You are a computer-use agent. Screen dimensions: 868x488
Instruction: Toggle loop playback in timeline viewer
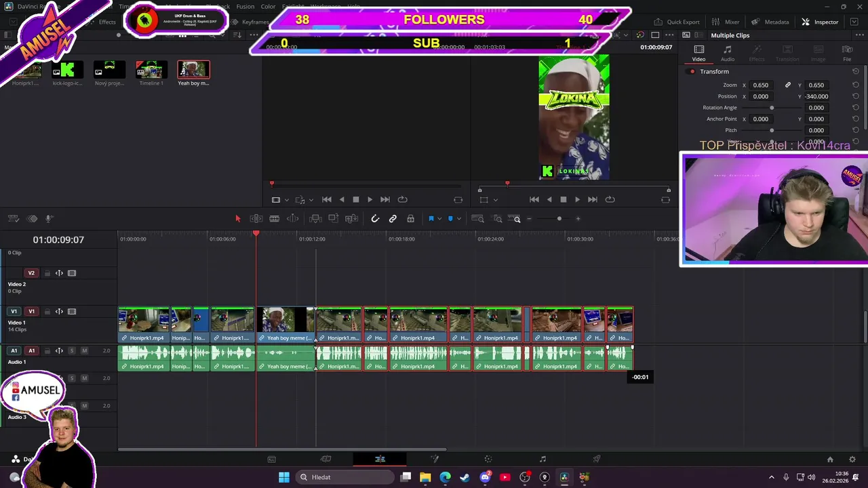610,199
